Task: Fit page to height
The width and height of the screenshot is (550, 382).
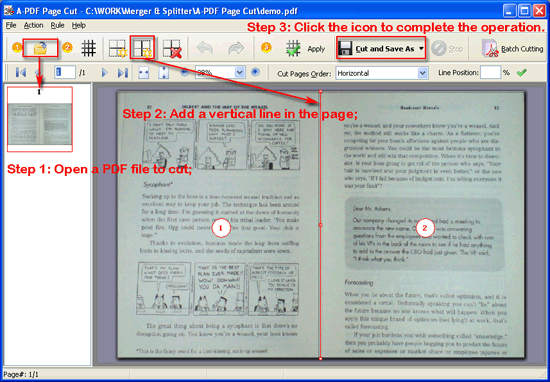Action: pyautogui.click(x=164, y=73)
